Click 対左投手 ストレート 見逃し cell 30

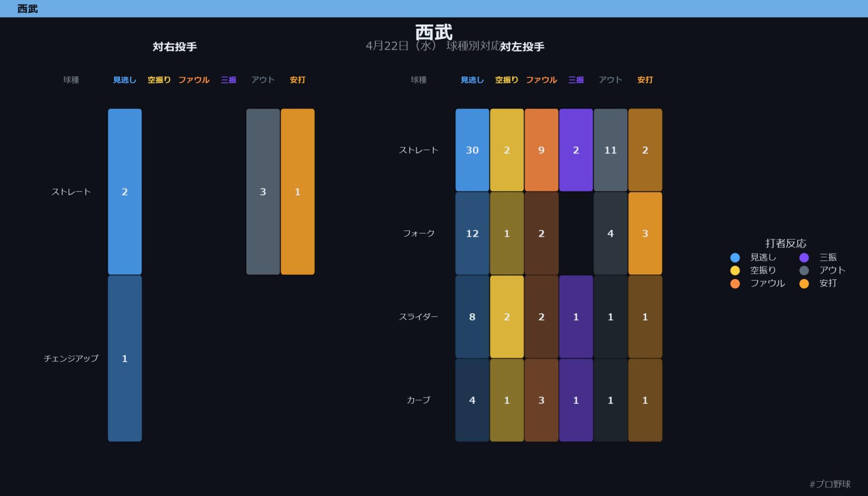pos(472,150)
